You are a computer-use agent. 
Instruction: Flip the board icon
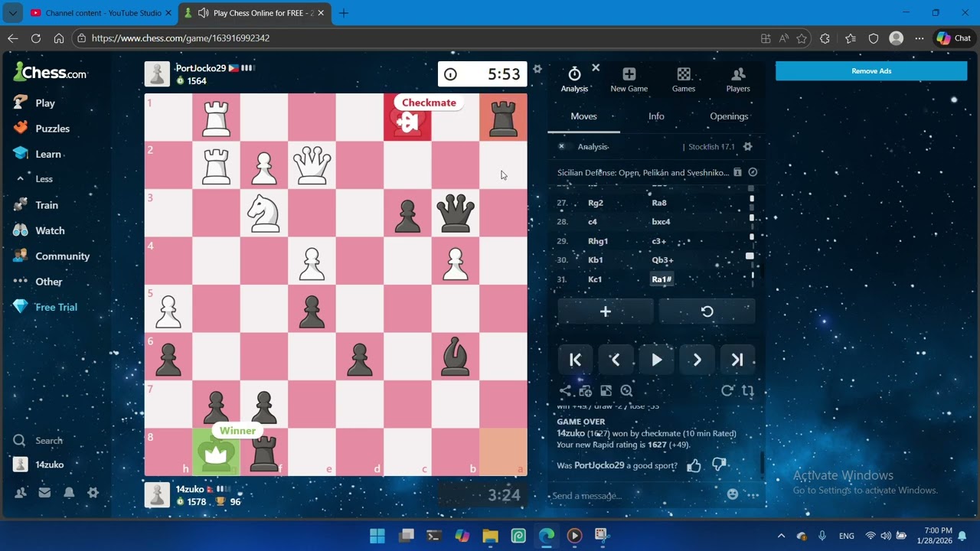748,391
